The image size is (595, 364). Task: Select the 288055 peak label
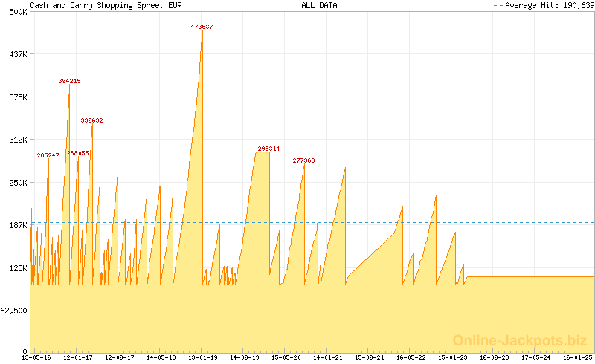coord(77,153)
